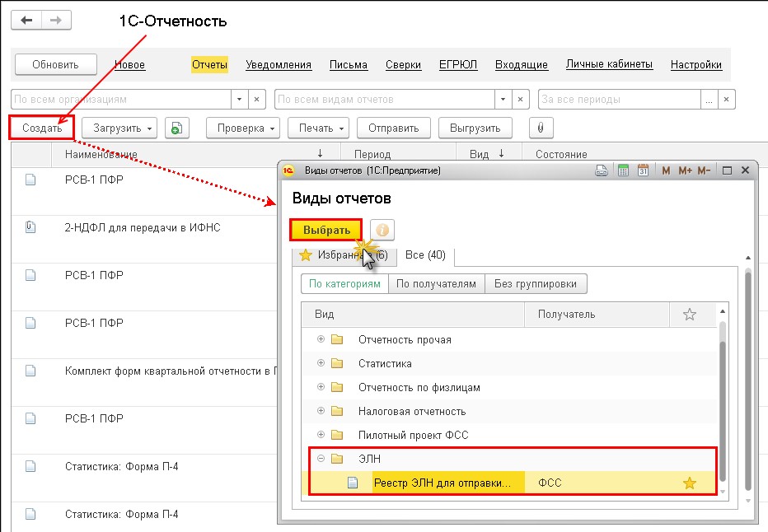Select the Без группировки grouping

[536, 284]
